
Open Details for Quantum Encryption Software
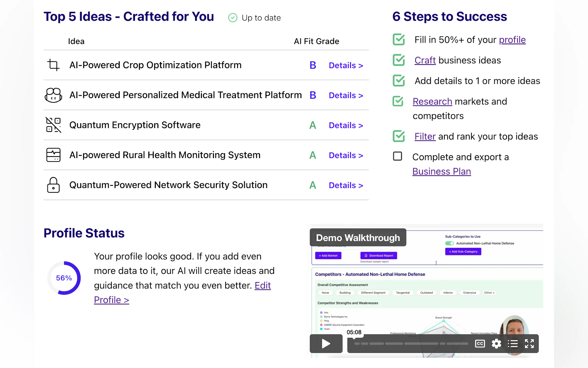pos(346,125)
